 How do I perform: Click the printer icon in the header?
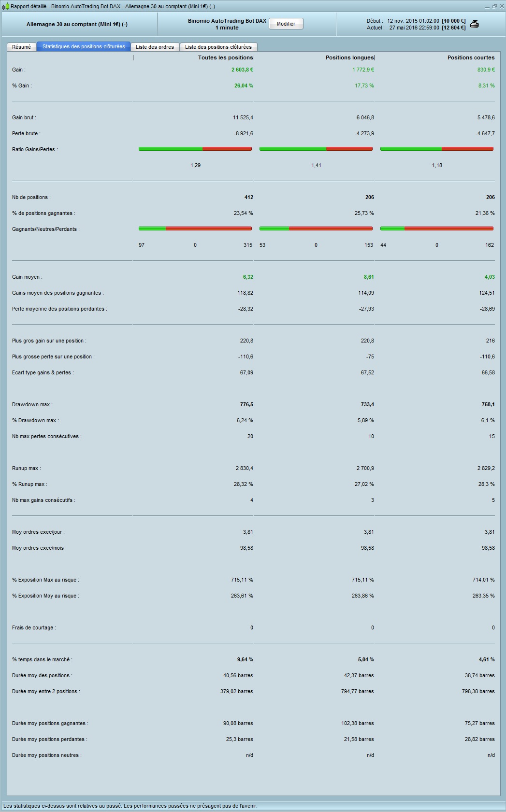475,24
